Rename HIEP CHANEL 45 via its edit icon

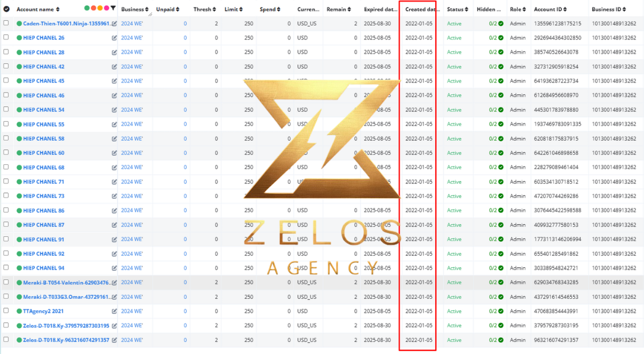coord(114,81)
